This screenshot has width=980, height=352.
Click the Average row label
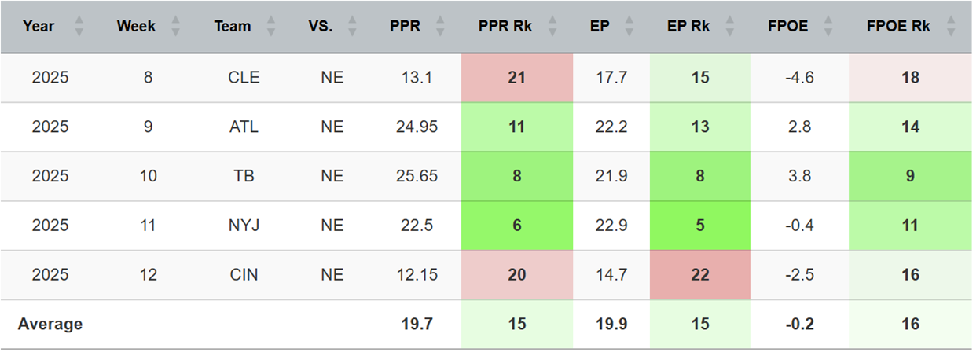coord(50,324)
